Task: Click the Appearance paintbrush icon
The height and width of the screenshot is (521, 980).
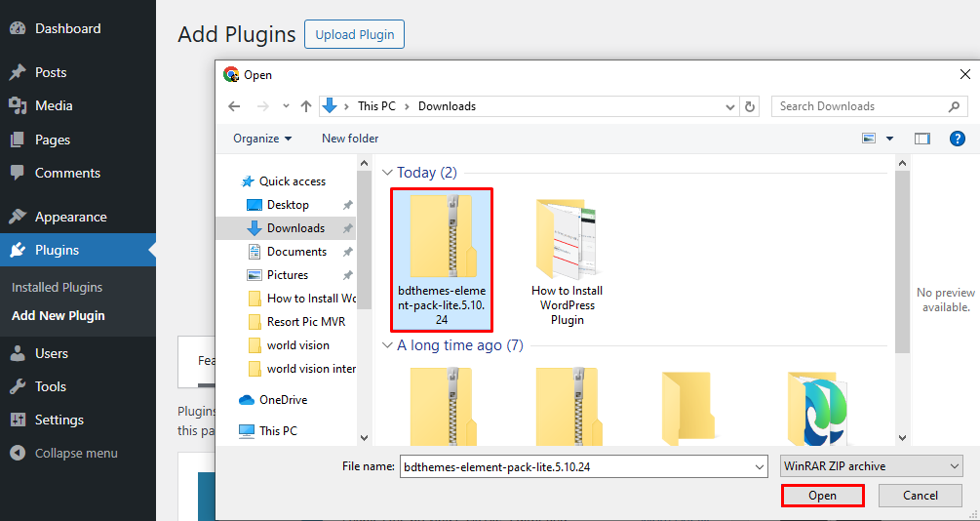Action: tap(18, 217)
